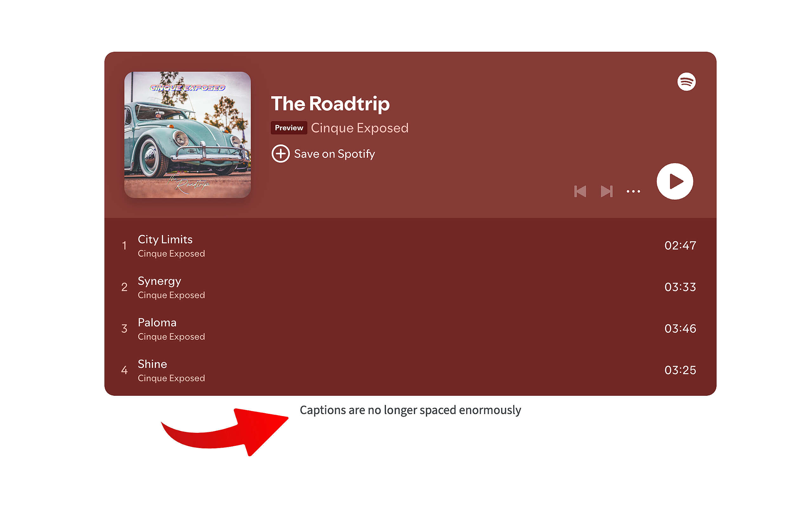812x507 pixels.
Task: Click the Save on Spotify text
Action: pyautogui.click(x=334, y=154)
